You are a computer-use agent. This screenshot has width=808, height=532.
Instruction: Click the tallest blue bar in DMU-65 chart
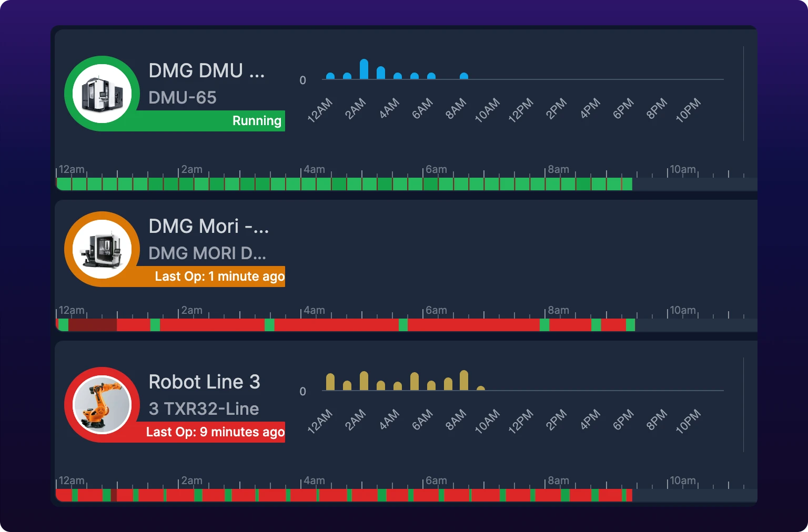pos(364,69)
